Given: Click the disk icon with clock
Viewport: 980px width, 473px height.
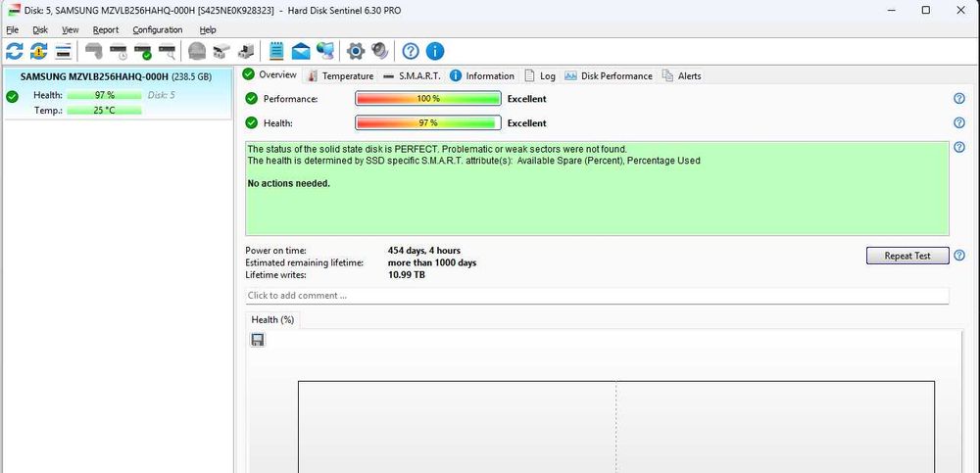Looking at the screenshot, I should 119,51.
